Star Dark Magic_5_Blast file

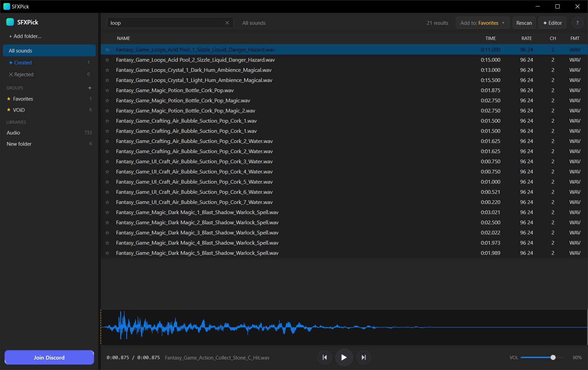click(107, 253)
